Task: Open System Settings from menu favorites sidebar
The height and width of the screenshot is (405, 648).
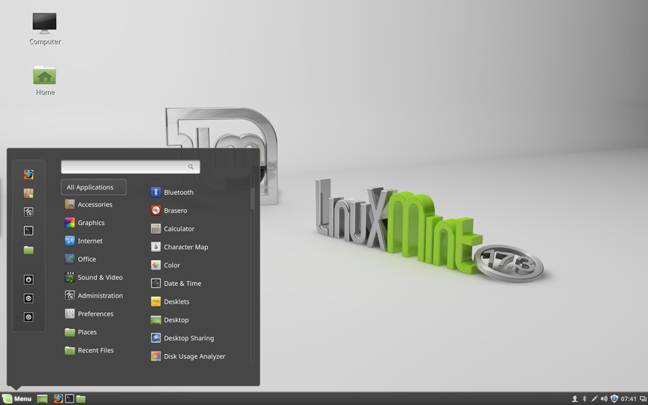Action: (x=29, y=212)
